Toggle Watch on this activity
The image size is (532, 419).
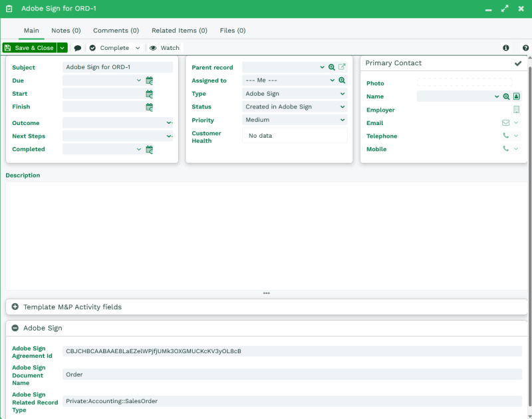pyautogui.click(x=165, y=48)
